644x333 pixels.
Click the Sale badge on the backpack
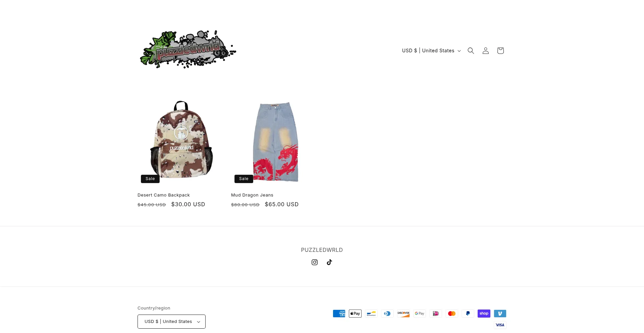tap(150, 179)
